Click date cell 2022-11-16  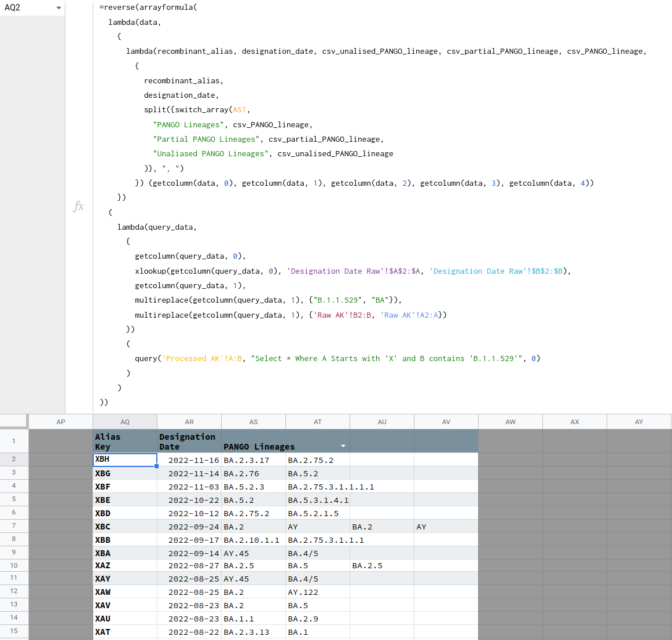pyautogui.click(x=189, y=460)
